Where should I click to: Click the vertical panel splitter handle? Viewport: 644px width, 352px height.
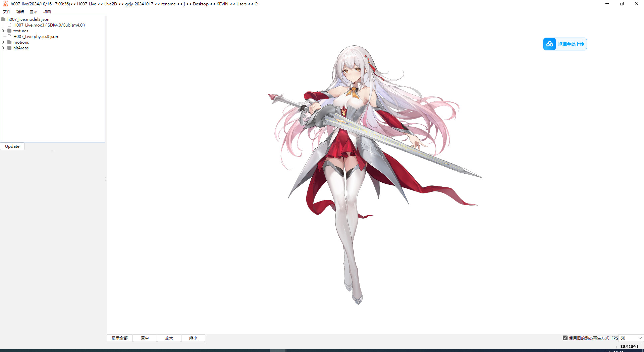(x=106, y=179)
